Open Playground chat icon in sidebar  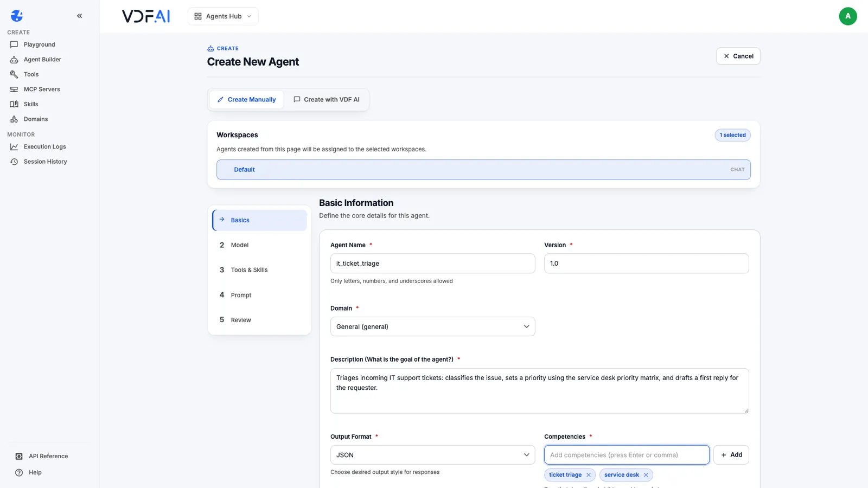click(x=14, y=44)
